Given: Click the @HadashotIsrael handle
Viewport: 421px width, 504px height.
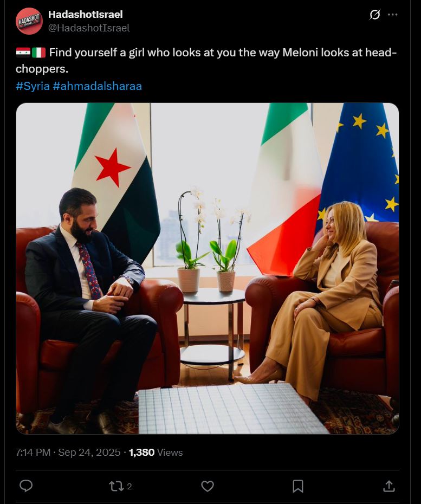Looking at the screenshot, I should (89, 28).
